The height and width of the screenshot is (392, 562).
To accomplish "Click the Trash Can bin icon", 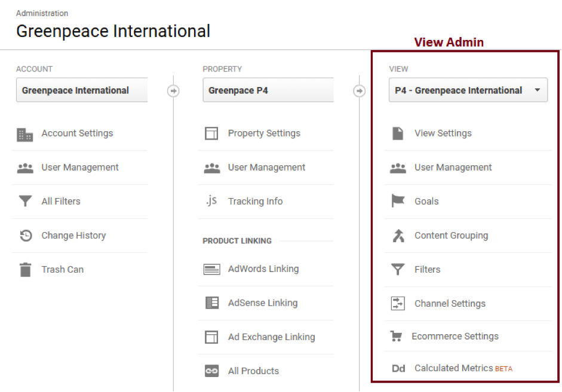I will [25, 270].
